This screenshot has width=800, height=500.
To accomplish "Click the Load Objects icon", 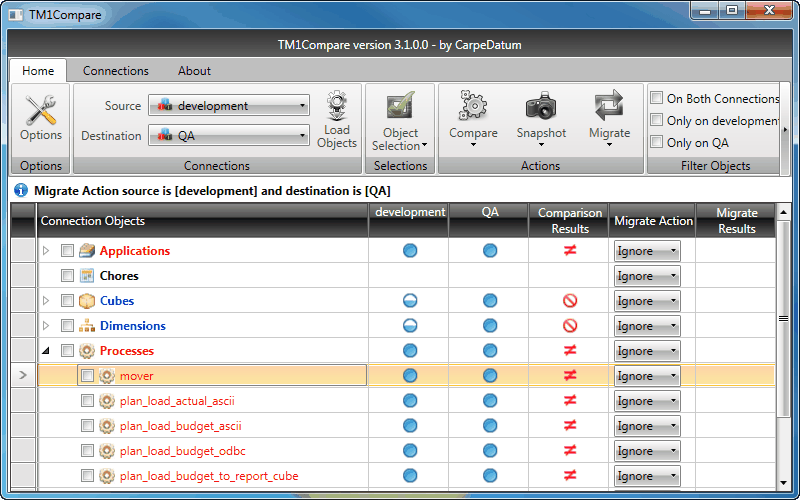I will (x=337, y=106).
